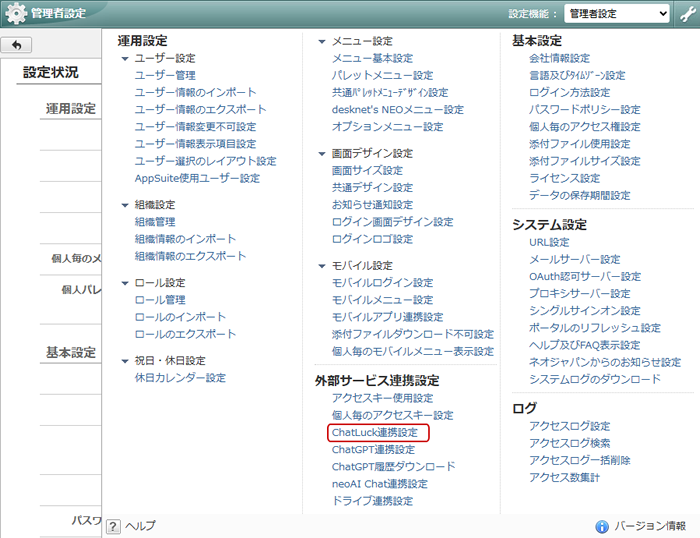Click the gear icon beside 管理者設定 title
This screenshot has height=538, width=700.
(16, 13)
